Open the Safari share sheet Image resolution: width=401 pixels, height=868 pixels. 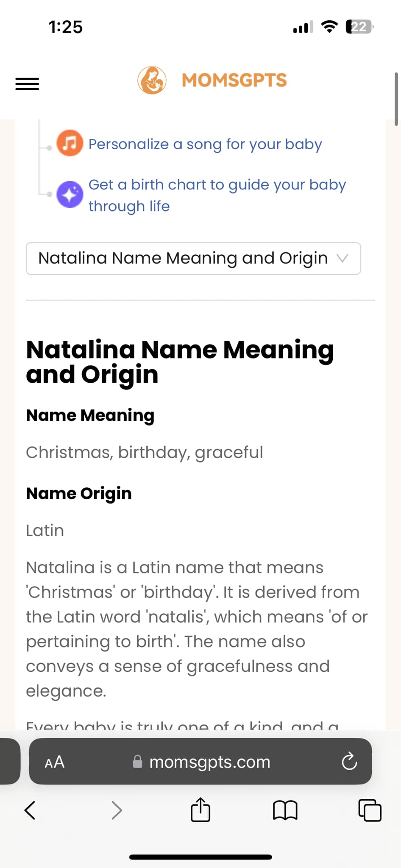(200, 810)
